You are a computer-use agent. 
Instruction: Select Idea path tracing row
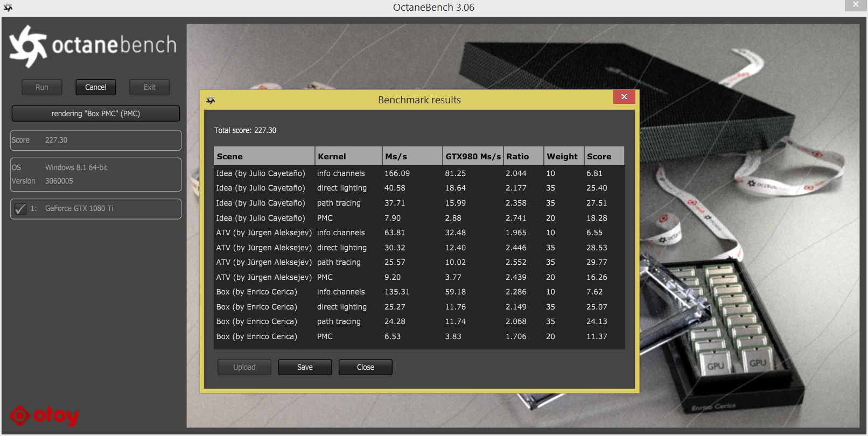point(419,203)
